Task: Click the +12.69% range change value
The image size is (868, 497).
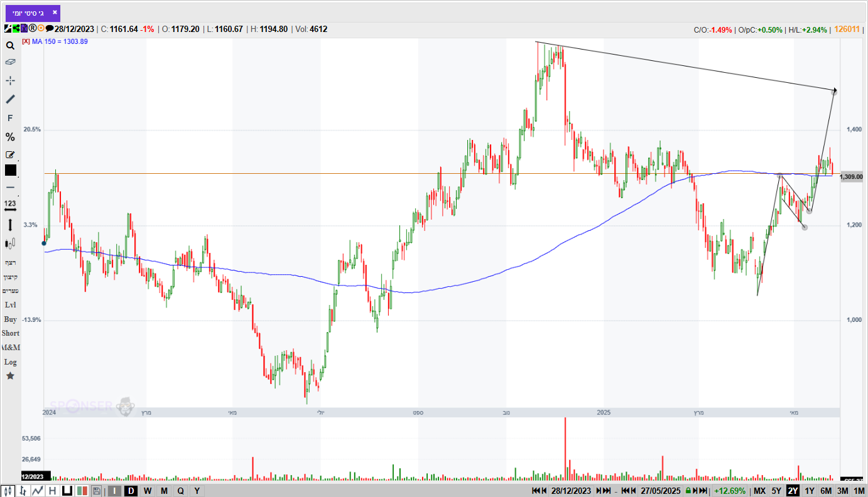Action: [x=730, y=491]
